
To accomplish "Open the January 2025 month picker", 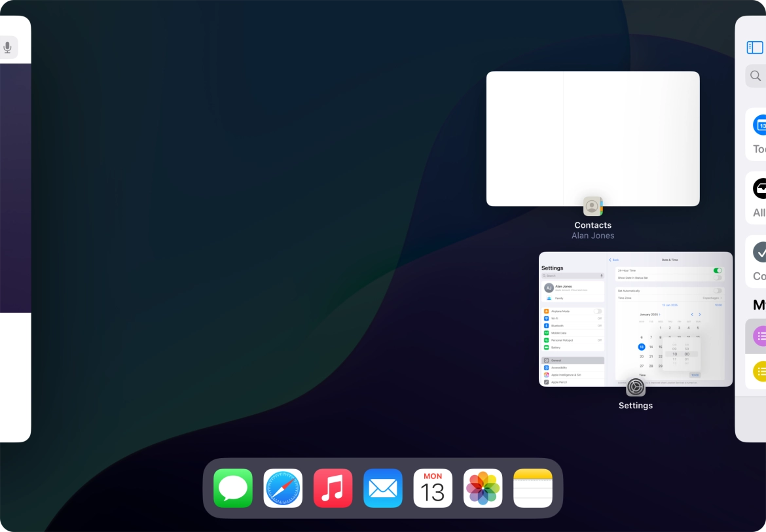I will tap(649, 315).
